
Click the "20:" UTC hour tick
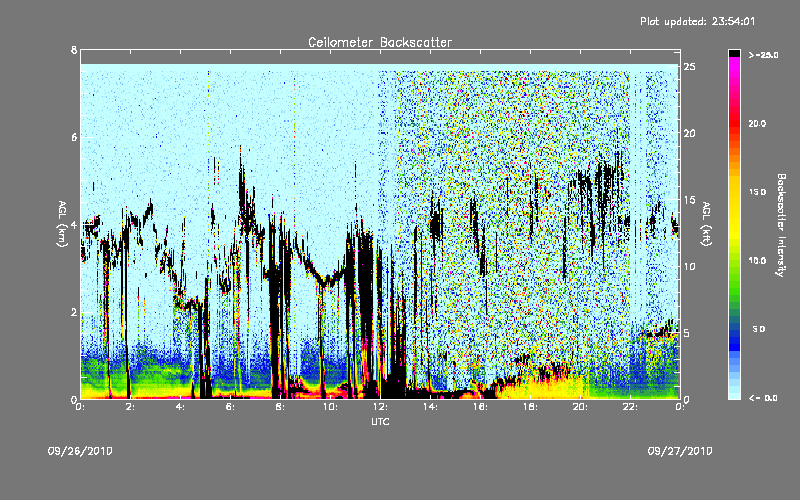pyautogui.click(x=580, y=407)
